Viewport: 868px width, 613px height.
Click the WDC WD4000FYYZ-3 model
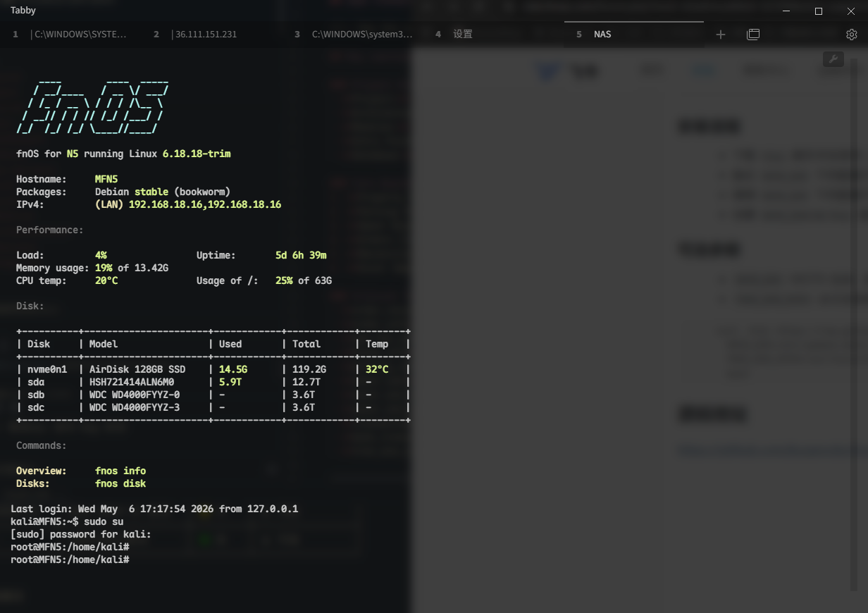point(135,407)
